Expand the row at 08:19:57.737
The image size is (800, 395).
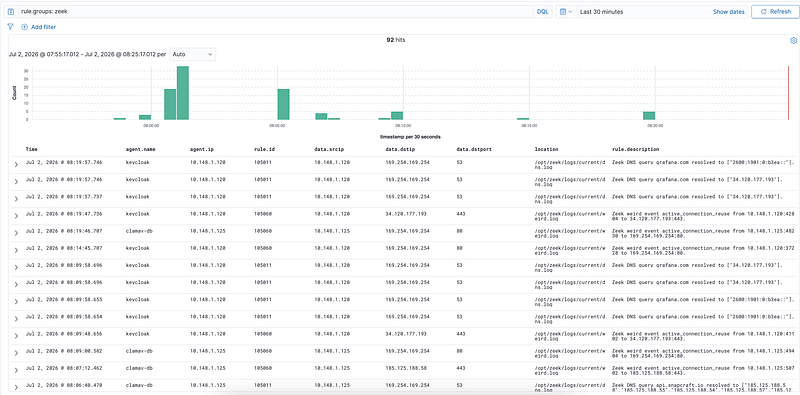(x=16, y=199)
